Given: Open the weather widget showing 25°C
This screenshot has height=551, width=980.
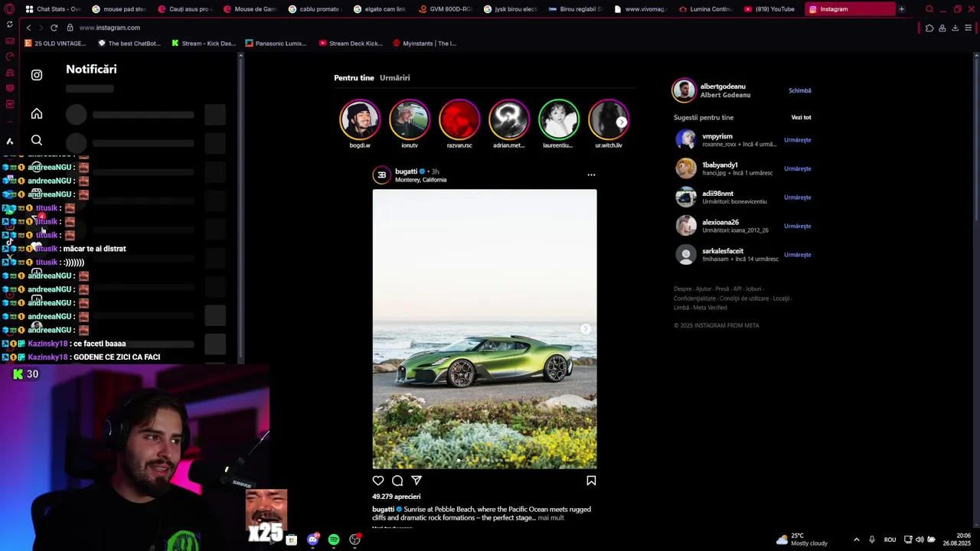Looking at the screenshot, I should coord(802,540).
